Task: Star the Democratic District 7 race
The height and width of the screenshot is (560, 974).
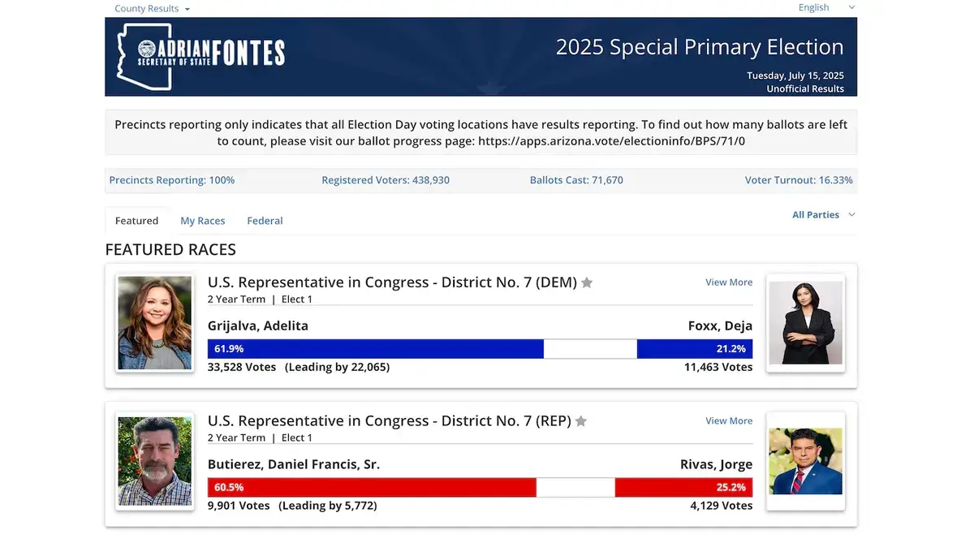Action: [x=587, y=282]
